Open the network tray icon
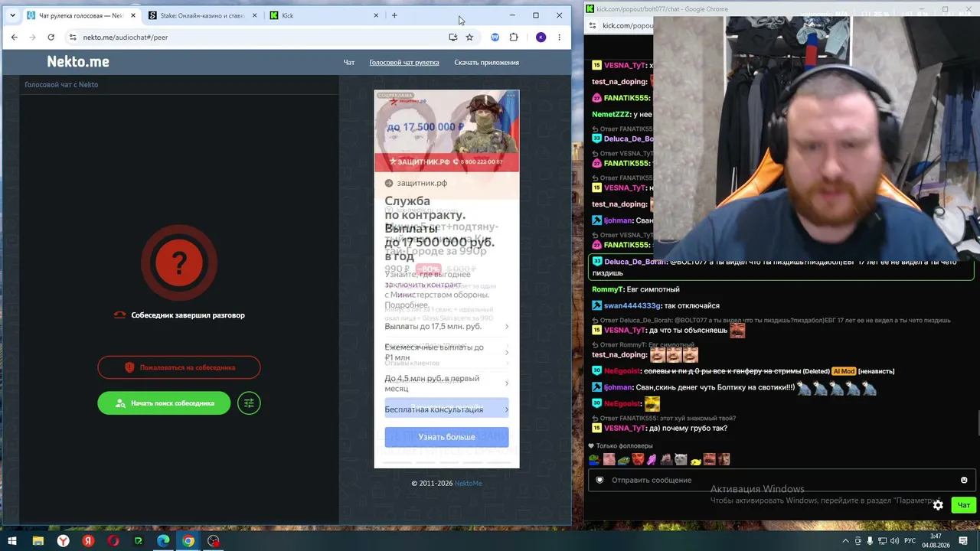 (882, 541)
